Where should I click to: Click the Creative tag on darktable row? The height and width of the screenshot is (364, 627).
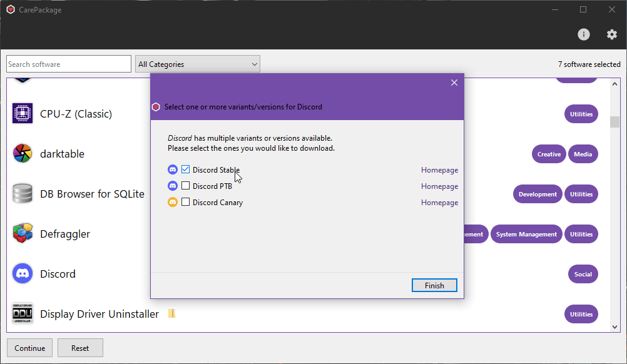[x=549, y=154]
